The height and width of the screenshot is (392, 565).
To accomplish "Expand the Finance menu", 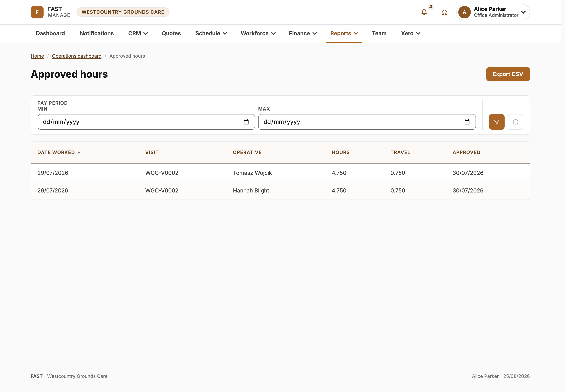I will [x=303, y=33].
